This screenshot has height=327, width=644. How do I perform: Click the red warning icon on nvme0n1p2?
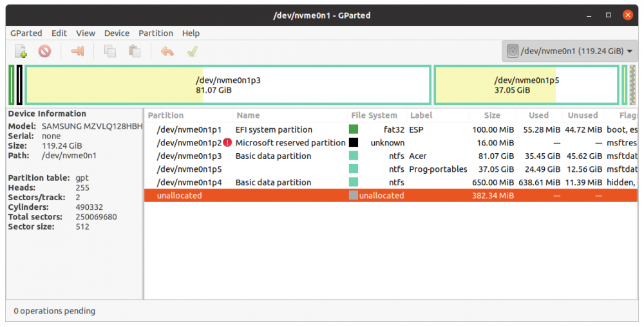(227, 143)
